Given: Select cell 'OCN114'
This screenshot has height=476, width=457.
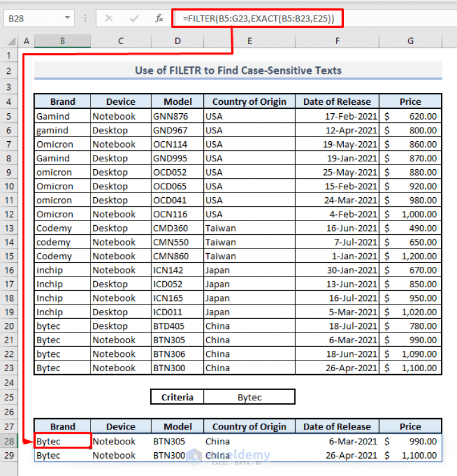Looking at the screenshot, I should coord(178,145).
